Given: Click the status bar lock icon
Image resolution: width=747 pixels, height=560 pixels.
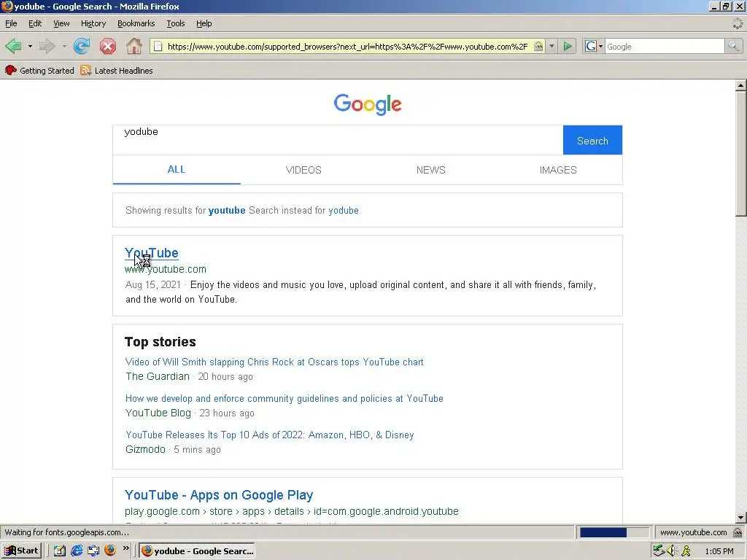Looking at the screenshot, I should pos(738,532).
